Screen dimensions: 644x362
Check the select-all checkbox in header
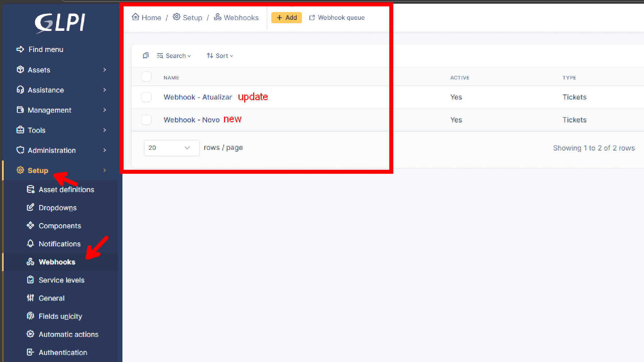point(147,77)
